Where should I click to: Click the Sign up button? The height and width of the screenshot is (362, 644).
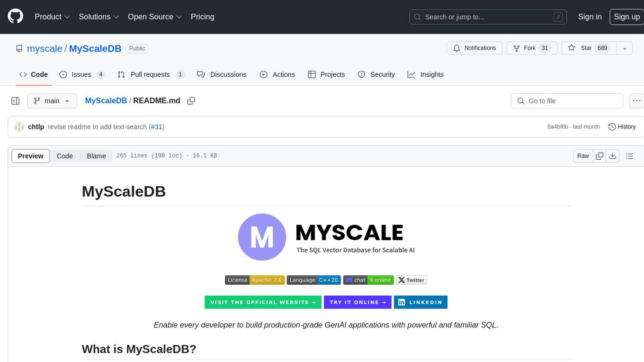[x=626, y=17]
